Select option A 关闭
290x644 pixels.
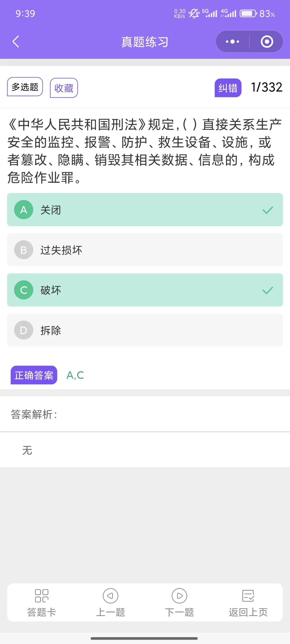tap(145, 210)
